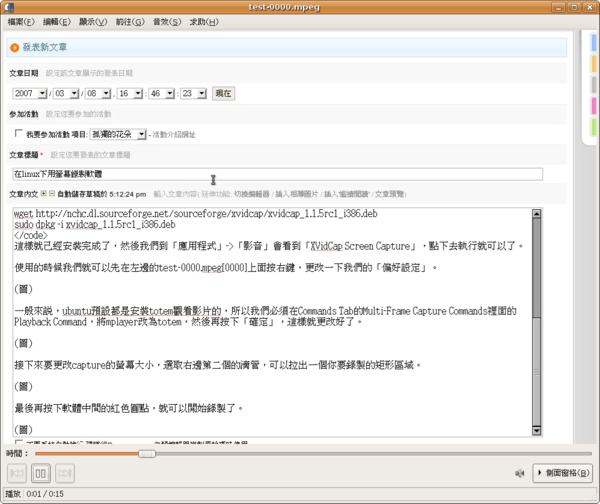Expand the editor with the plus icon
This screenshot has width=600, height=504.
(x=44, y=194)
